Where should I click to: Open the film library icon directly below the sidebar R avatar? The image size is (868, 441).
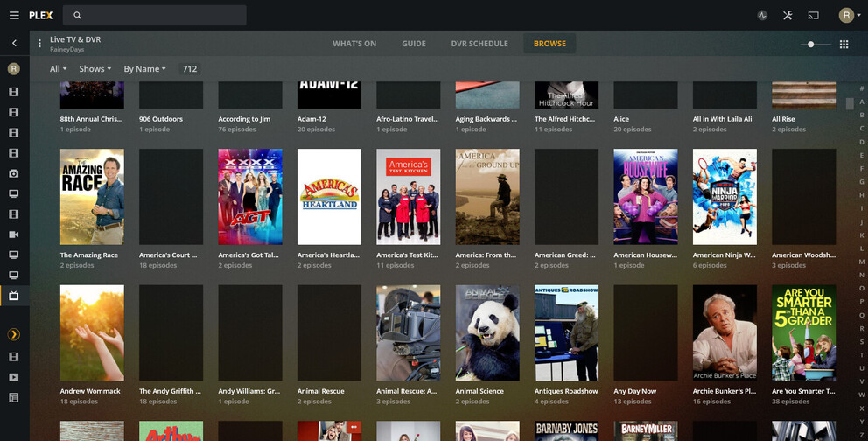(14, 92)
